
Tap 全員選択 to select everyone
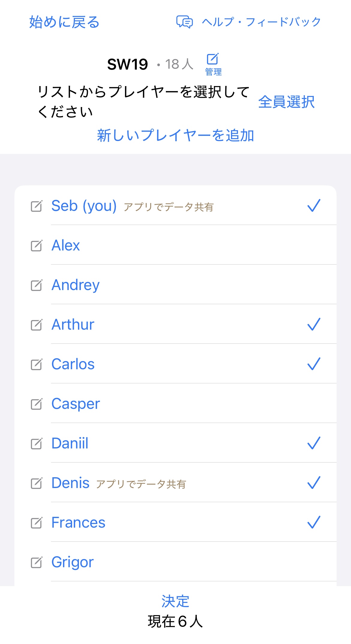click(x=286, y=102)
